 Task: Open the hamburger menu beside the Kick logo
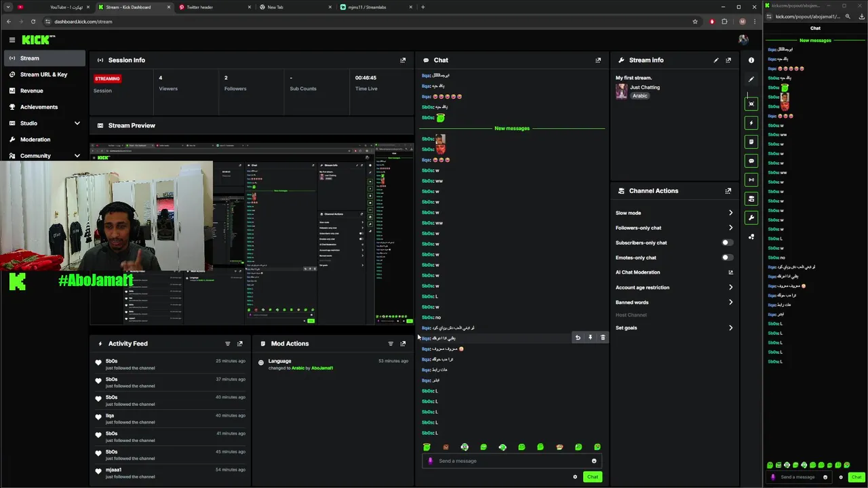[12, 40]
